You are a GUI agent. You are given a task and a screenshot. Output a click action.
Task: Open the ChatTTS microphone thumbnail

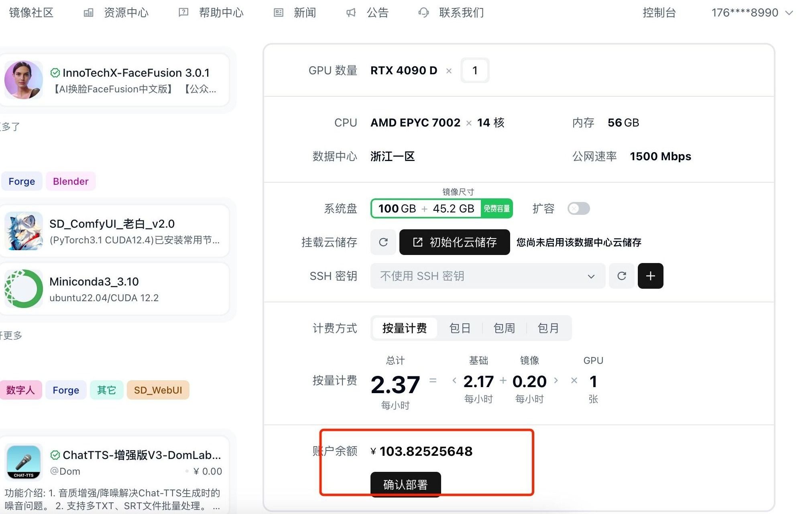(x=24, y=462)
